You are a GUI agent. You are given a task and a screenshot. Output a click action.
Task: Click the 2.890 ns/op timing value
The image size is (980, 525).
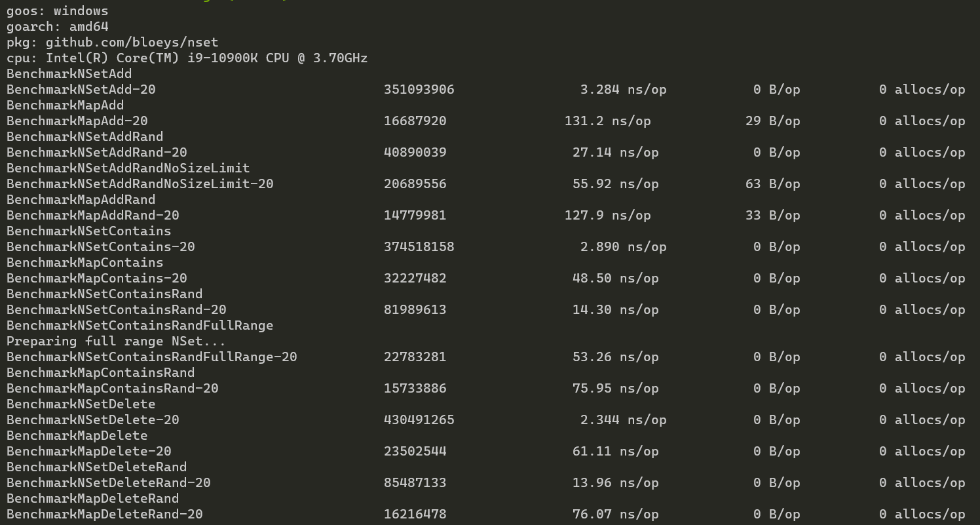[623, 247]
